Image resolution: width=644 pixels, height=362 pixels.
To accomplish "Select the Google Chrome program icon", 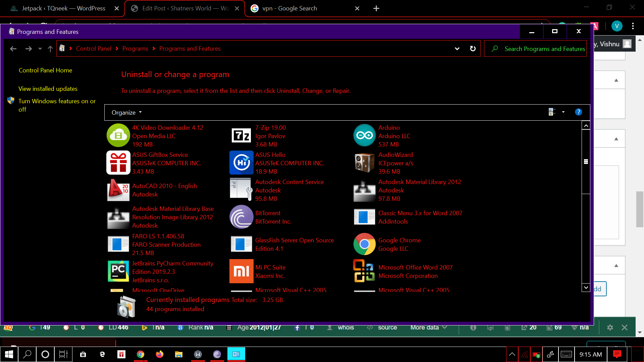I will coord(364,244).
